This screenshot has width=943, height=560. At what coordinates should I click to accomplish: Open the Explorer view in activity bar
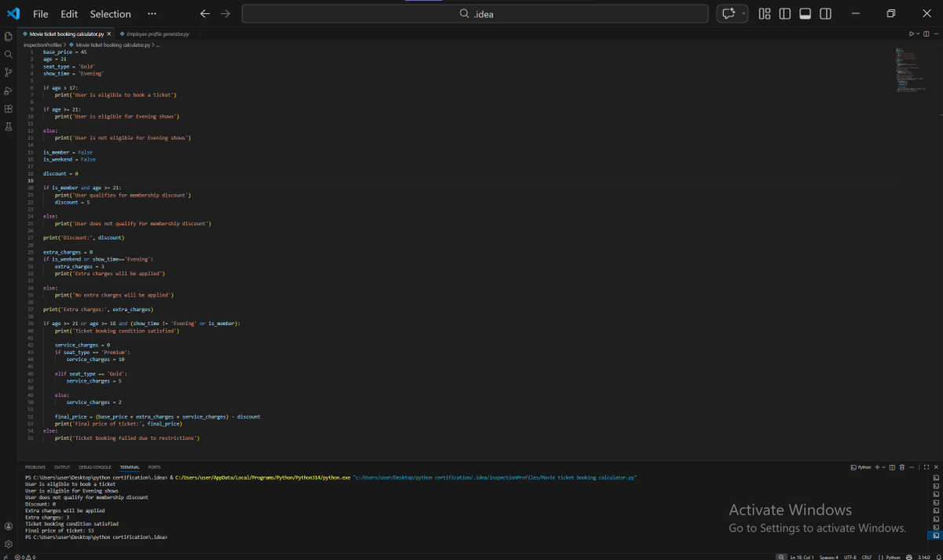tap(9, 36)
